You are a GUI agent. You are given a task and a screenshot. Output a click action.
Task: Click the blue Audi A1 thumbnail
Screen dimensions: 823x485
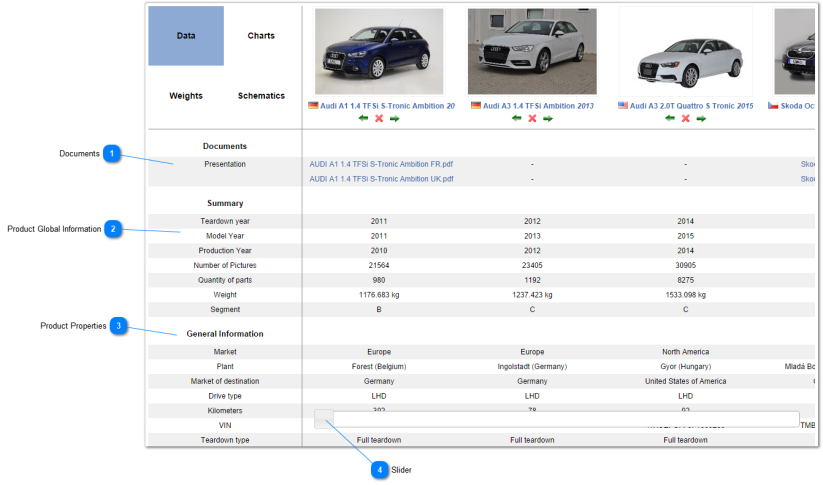click(x=379, y=51)
